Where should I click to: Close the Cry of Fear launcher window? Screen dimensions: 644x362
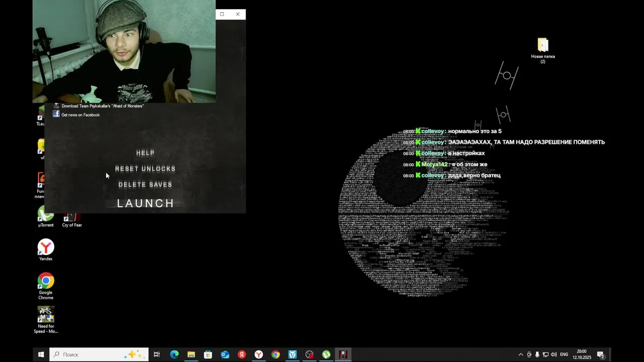pyautogui.click(x=237, y=14)
